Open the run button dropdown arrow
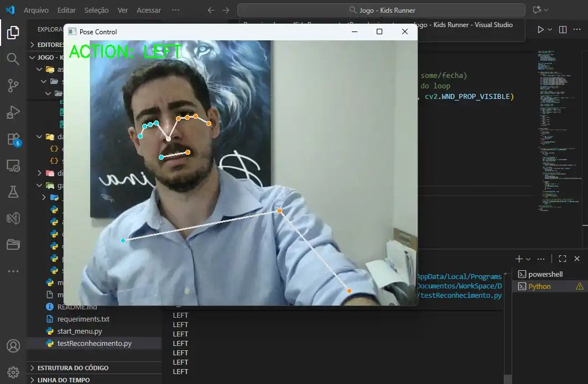The height and width of the screenshot is (384, 588). 550,29
